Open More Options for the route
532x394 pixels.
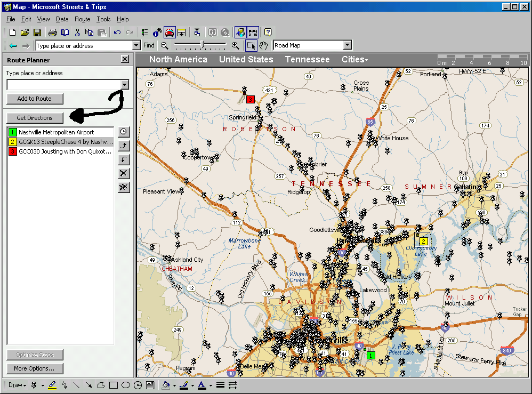pos(35,368)
